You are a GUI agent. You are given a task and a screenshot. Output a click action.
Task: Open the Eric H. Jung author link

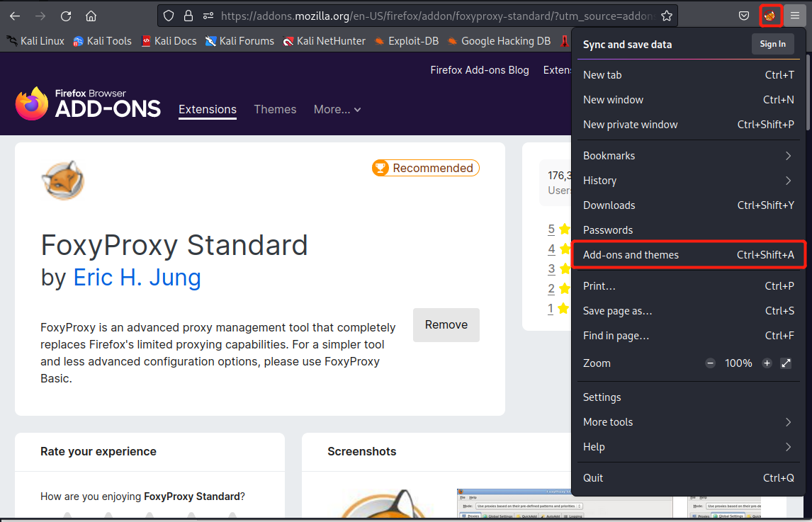[137, 278]
